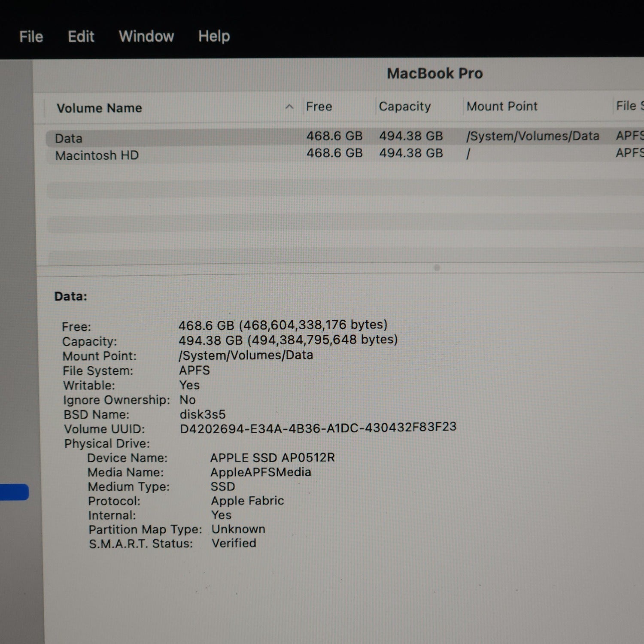
Task: Open the Window menu
Action: tap(146, 36)
